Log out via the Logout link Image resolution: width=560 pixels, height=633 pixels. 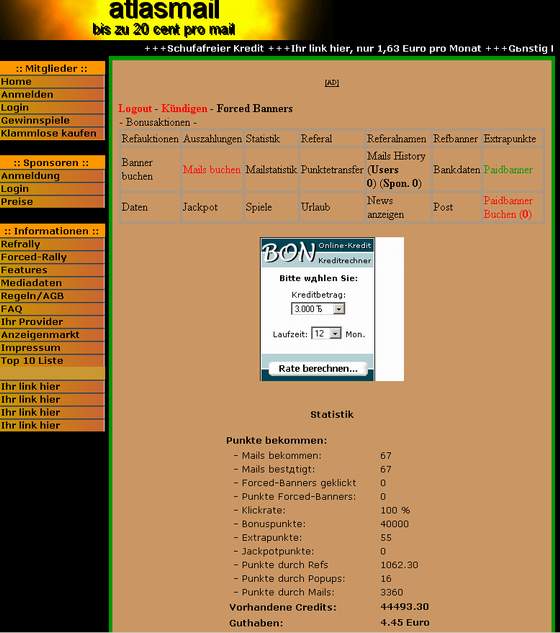pyautogui.click(x=135, y=109)
